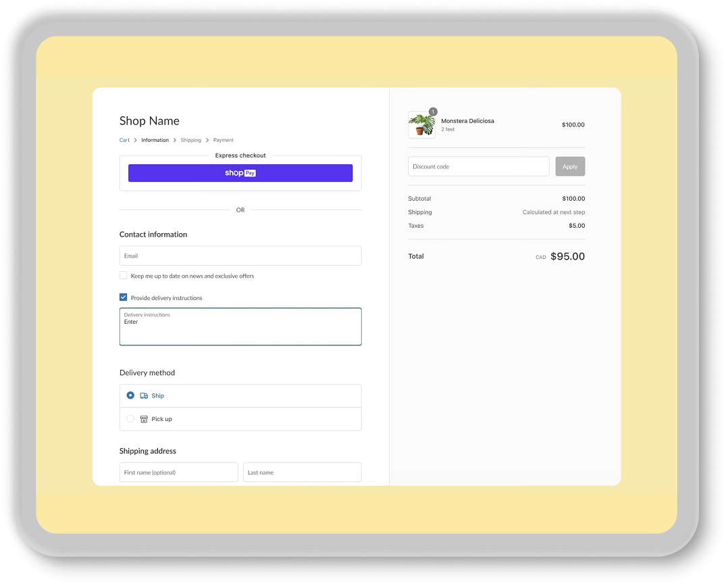728x586 pixels.
Task: Click the Monstera Deliciosa product thumbnail
Action: click(421, 126)
